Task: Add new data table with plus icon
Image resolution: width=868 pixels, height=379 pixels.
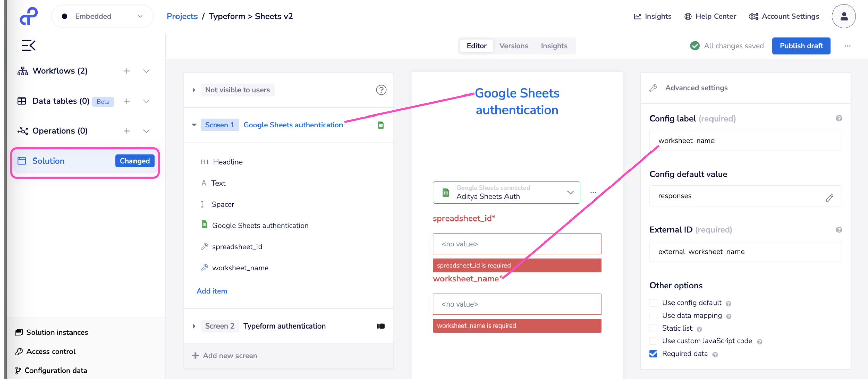Action: 127,101
